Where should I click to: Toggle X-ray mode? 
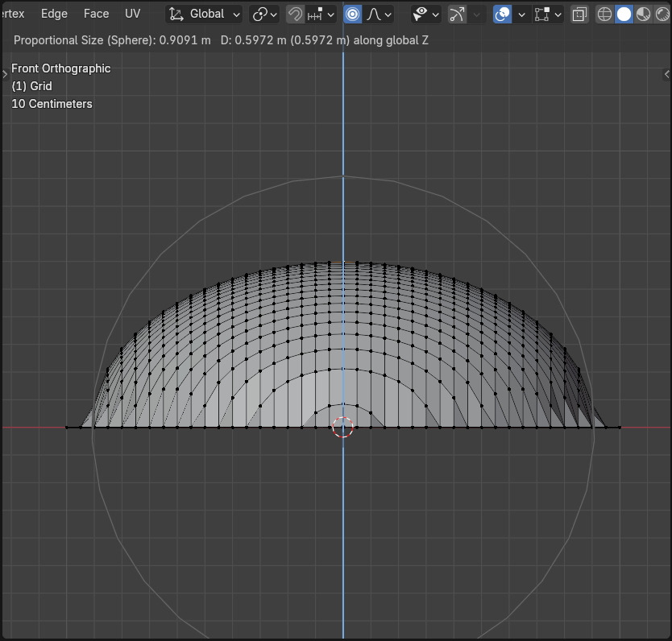579,14
